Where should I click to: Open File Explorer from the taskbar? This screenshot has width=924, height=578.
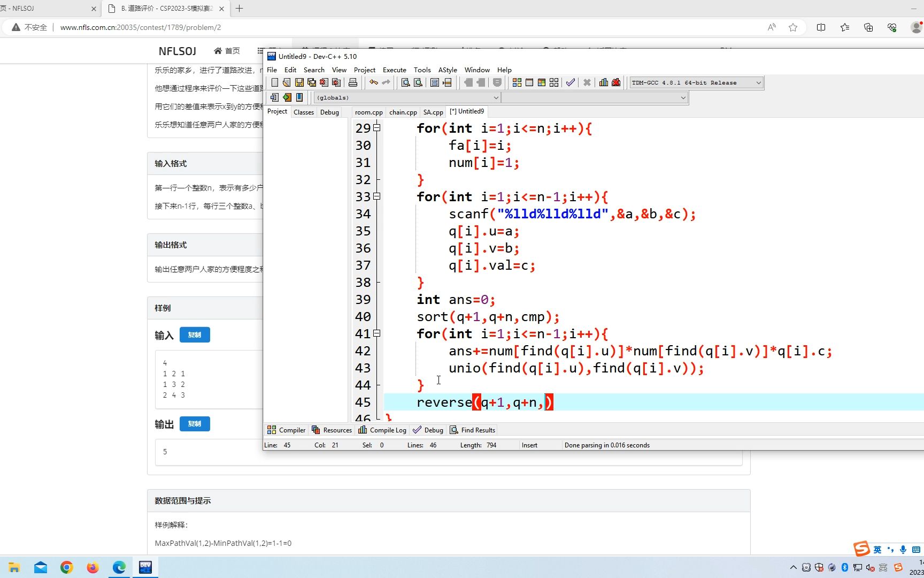[14, 567]
